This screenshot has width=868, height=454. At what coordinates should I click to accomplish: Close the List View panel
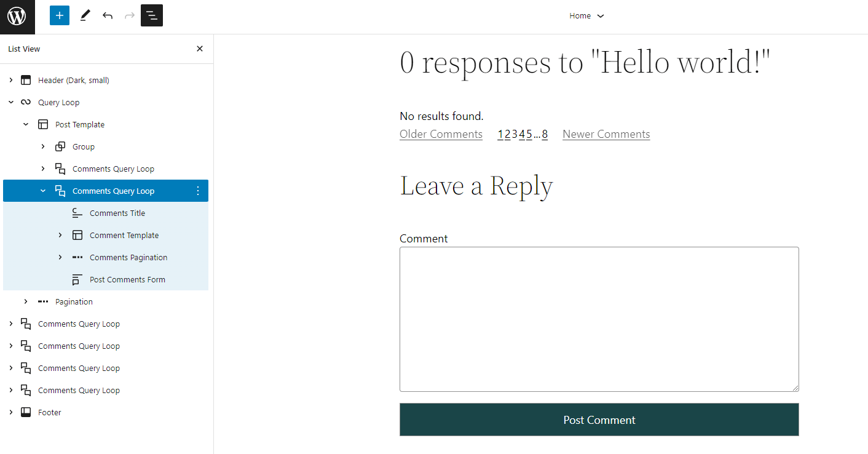(200, 49)
